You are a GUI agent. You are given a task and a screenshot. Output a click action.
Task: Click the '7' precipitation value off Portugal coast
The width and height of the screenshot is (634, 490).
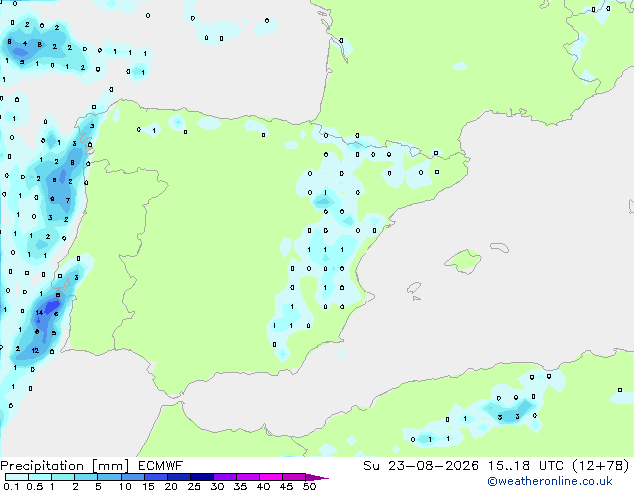pos(68,200)
